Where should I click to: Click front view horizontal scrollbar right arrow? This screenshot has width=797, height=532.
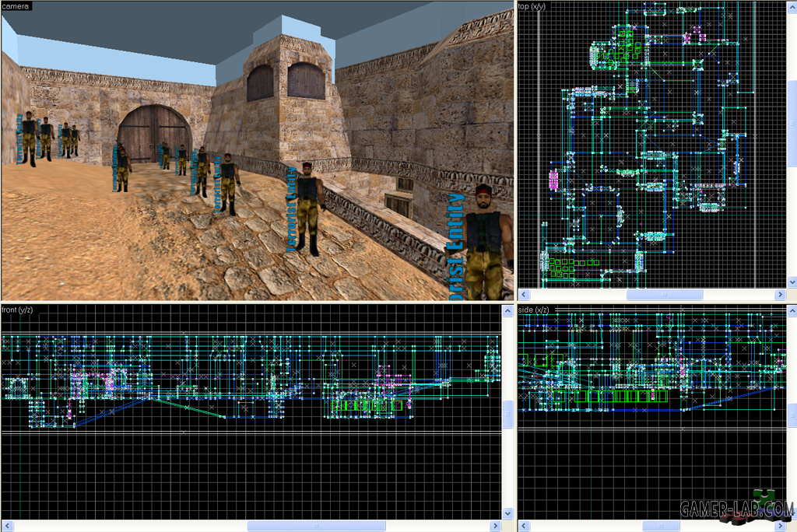click(496, 526)
